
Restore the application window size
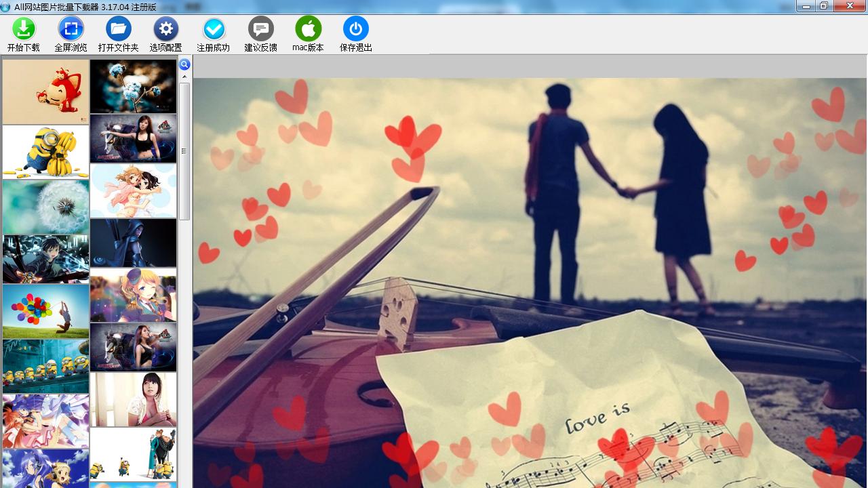(x=824, y=6)
